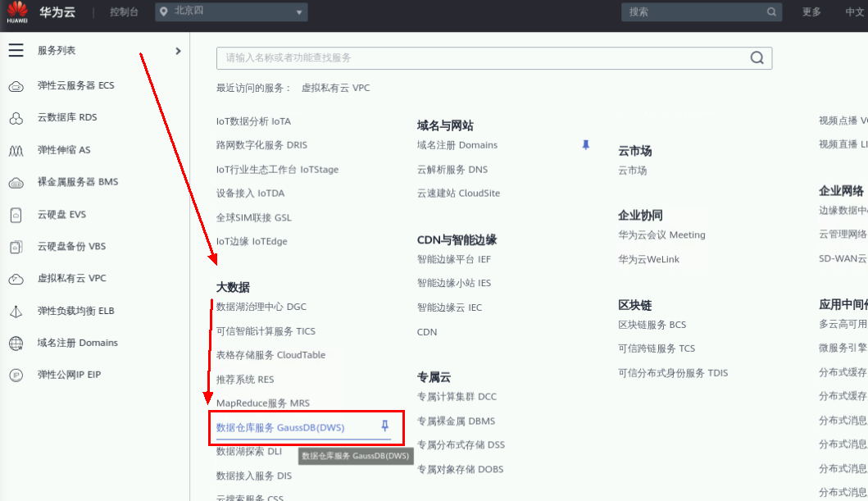Select 弹性伸缩 AS in sidebar
868x501 pixels.
tap(64, 149)
